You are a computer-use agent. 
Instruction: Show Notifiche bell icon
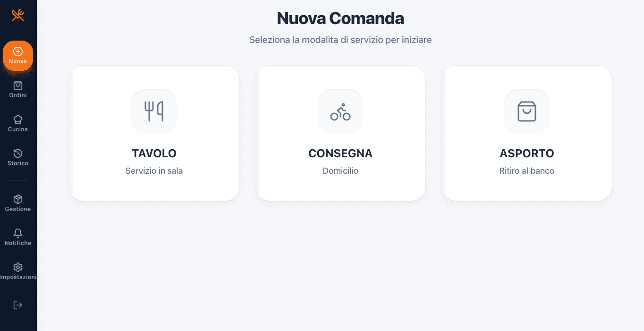[x=18, y=233]
